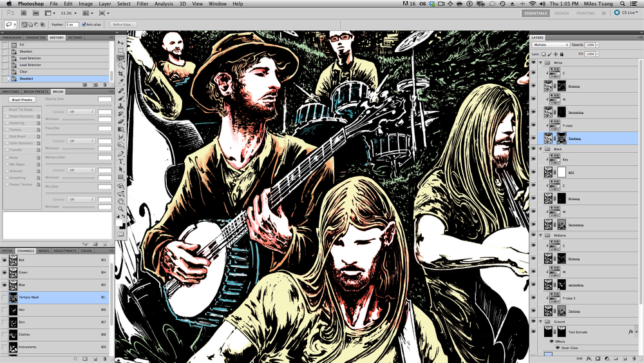Image resolution: width=644 pixels, height=363 pixels.
Task: Click Add to selection mode icon
Action: click(30, 25)
